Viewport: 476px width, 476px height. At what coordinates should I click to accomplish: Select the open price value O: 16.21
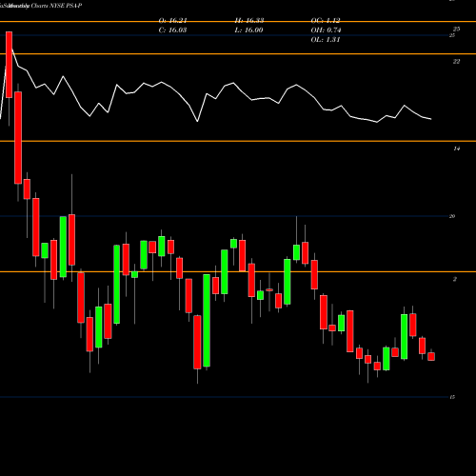(x=172, y=21)
